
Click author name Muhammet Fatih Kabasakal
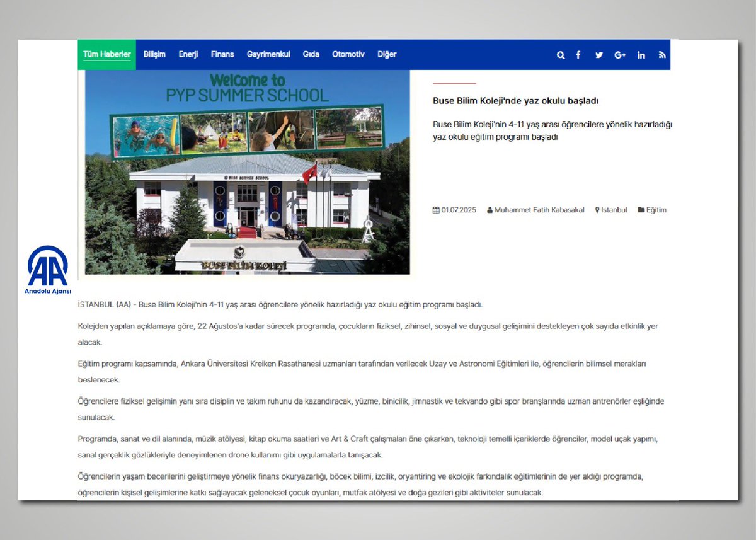pyautogui.click(x=539, y=210)
